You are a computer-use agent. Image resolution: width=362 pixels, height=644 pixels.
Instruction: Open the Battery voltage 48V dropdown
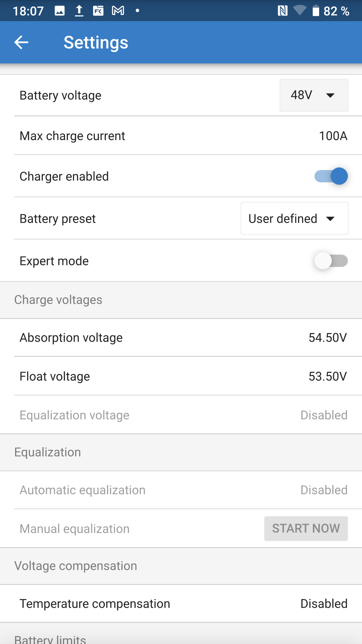[x=314, y=95]
